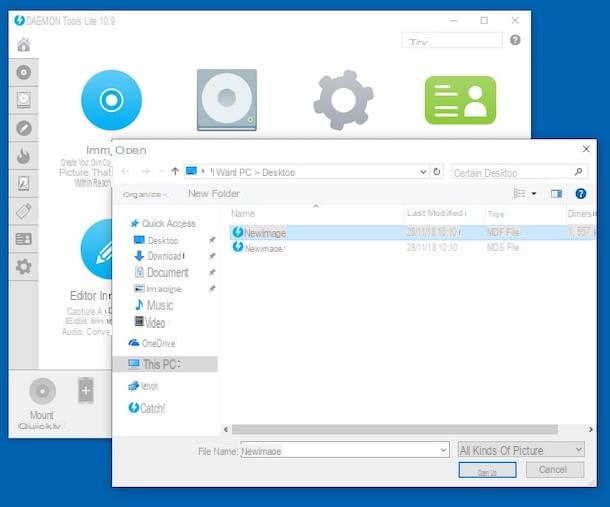The image size is (610, 507).
Task: Toggle the preview pane icon
Action: coord(556,193)
